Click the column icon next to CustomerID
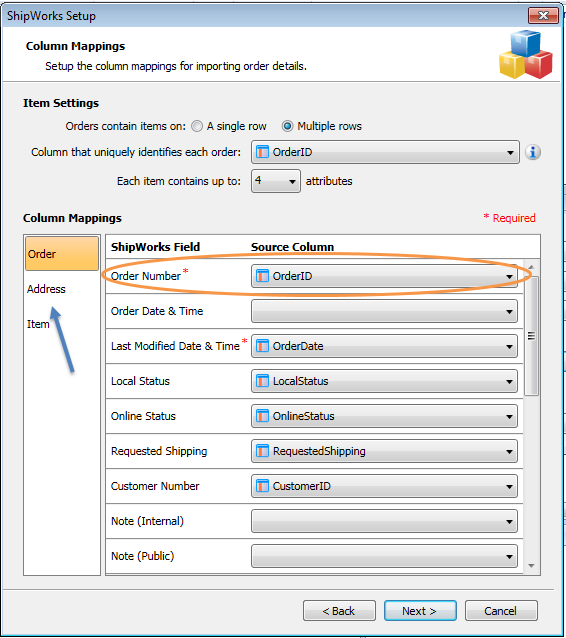This screenshot has height=638, width=566. pyautogui.click(x=262, y=486)
